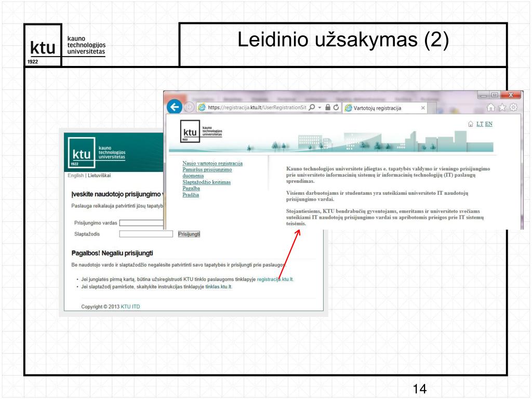Viewport: 532px width, 399px height.
Task: Open the registracija.ktu.lt link in help text
Action: (x=275, y=279)
